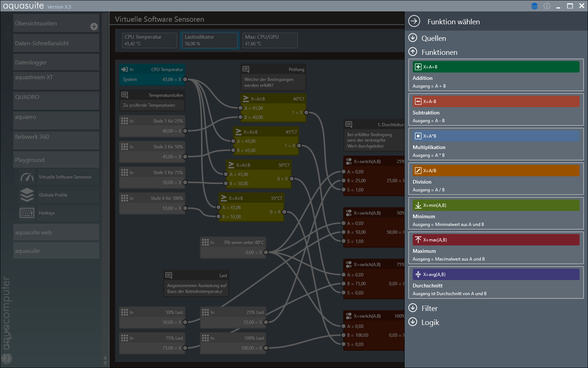Collapse the Funktionen section

pos(413,52)
